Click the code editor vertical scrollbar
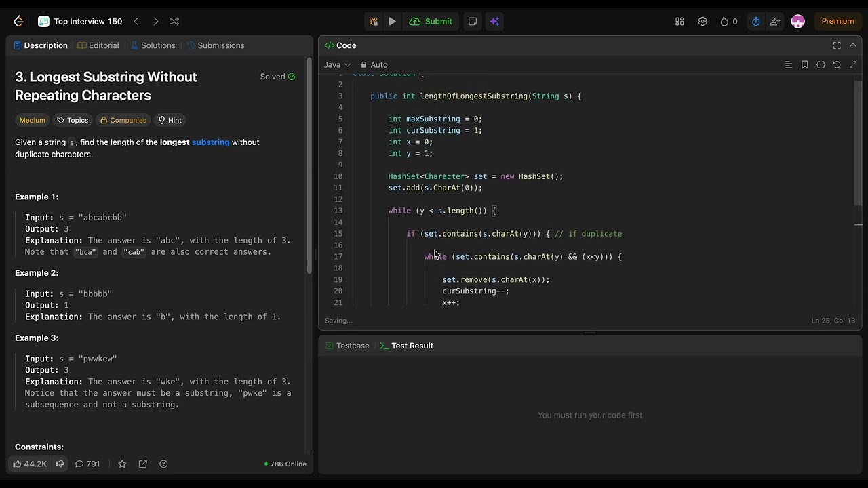 (858, 142)
